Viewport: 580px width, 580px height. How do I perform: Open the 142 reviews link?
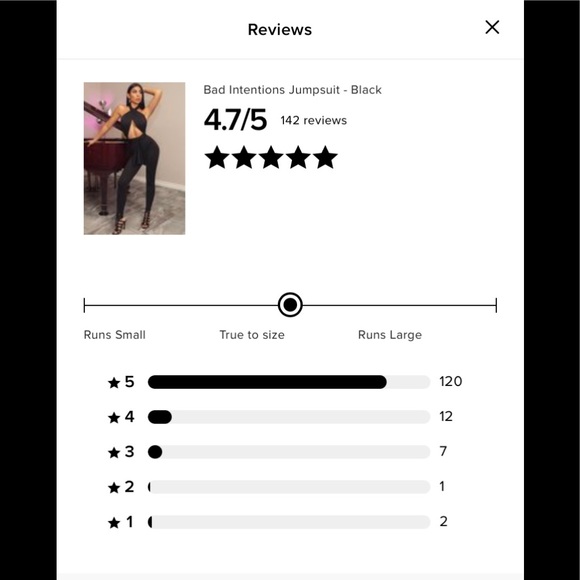pos(314,120)
